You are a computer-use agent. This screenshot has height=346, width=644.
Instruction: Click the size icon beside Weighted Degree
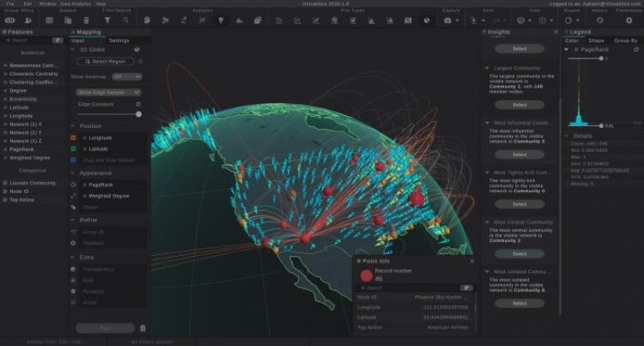73,196
